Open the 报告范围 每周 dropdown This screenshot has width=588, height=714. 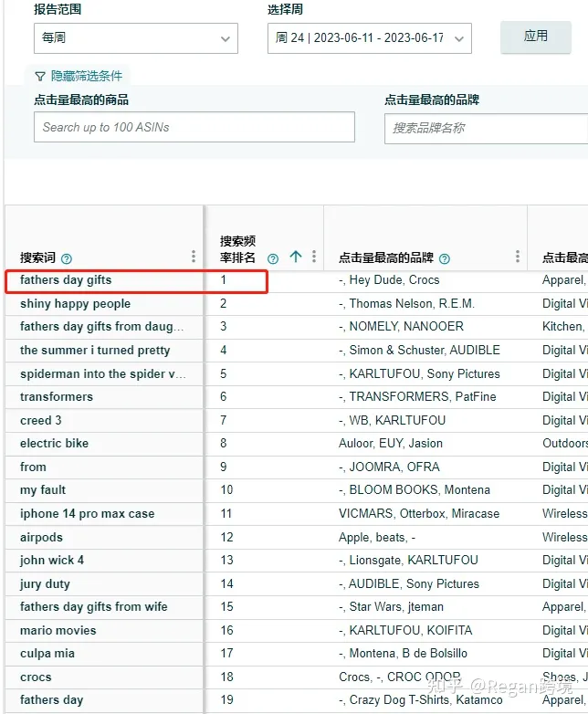pos(136,38)
